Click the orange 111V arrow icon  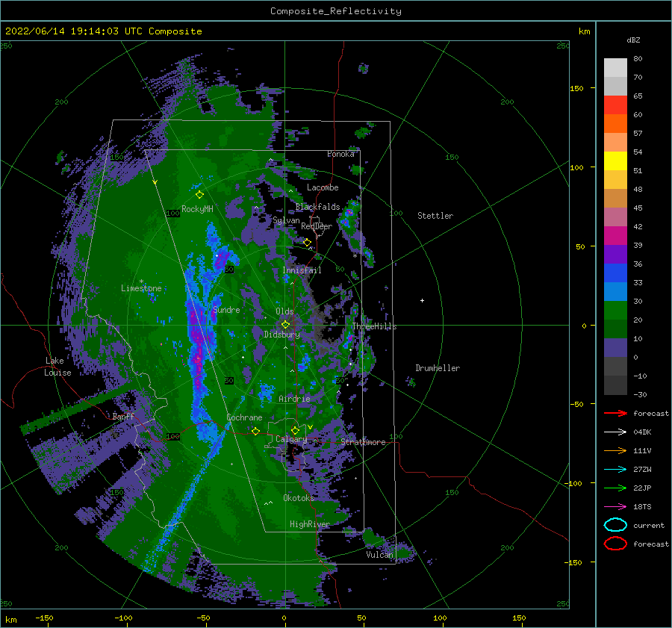(615, 450)
